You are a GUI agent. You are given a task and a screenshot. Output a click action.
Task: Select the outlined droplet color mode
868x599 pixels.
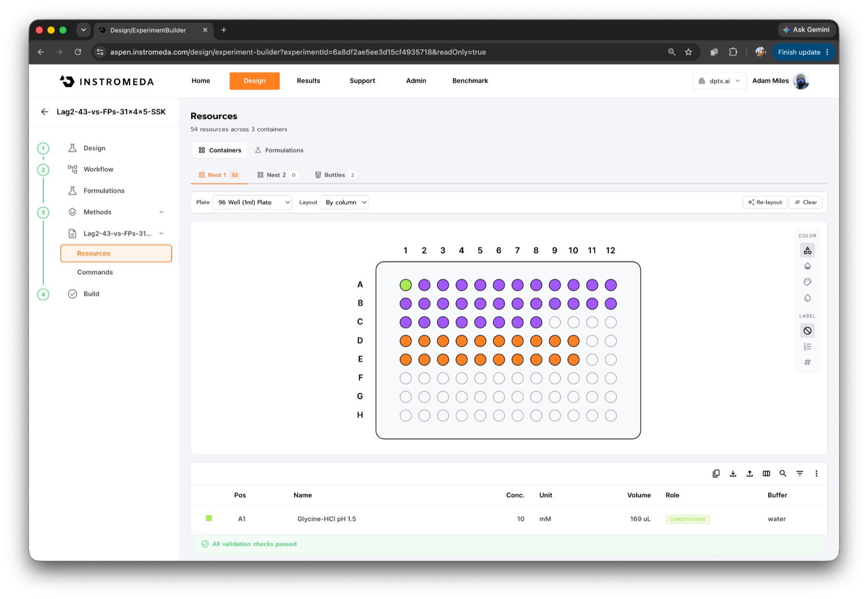[x=807, y=298]
